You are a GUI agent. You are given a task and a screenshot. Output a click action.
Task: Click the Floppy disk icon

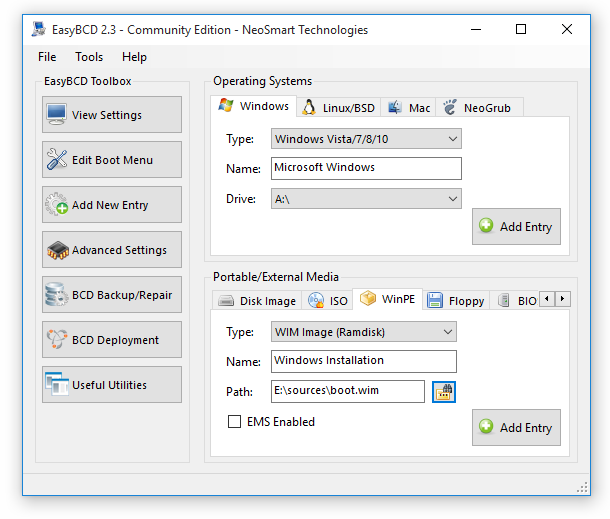pyautogui.click(x=435, y=300)
